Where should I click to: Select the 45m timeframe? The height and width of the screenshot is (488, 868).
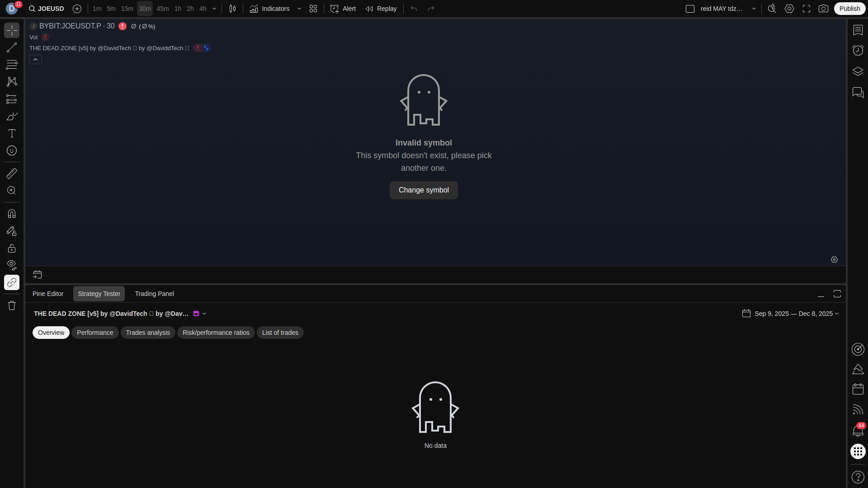click(x=162, y=9)
